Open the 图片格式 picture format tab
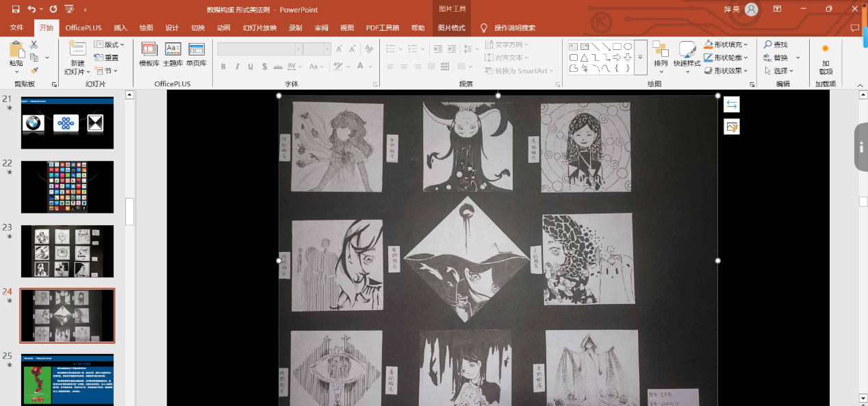This screenshot has width=868, height=406. pos(451,28)
